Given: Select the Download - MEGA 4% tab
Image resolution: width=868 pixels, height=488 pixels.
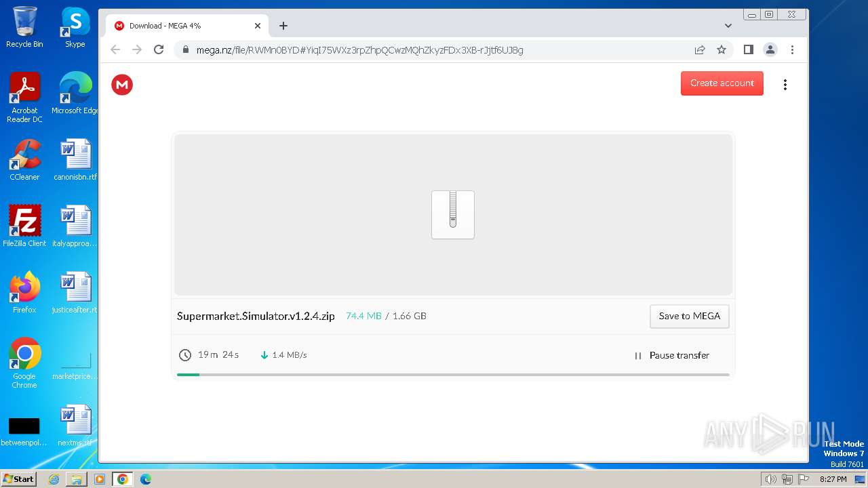Looking at the screenshot, I should 186,26.
